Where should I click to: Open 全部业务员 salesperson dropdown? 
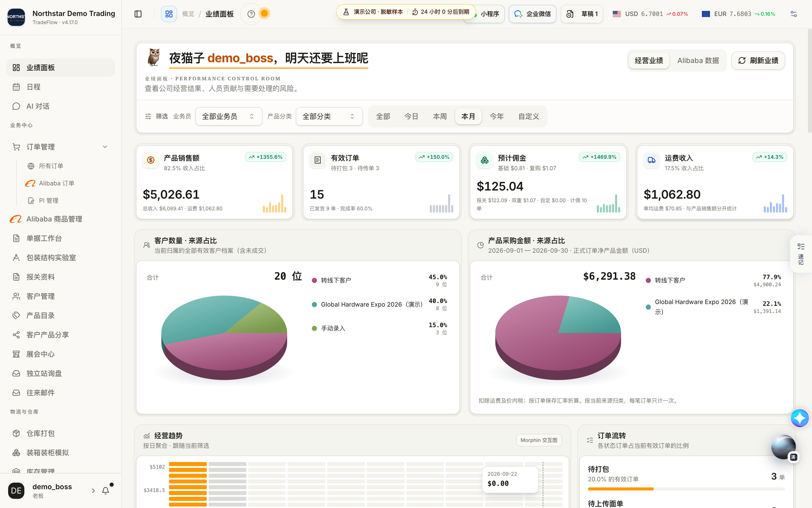228,116
